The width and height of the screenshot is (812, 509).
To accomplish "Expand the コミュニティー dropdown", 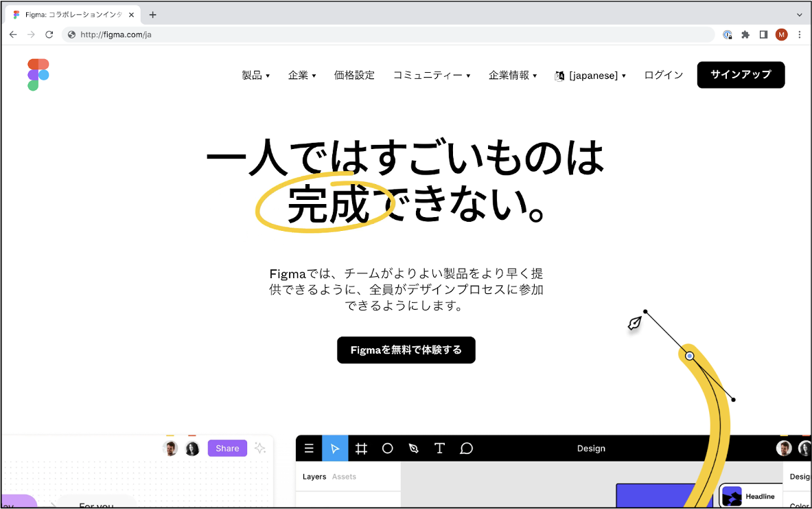I will [432, 76].
